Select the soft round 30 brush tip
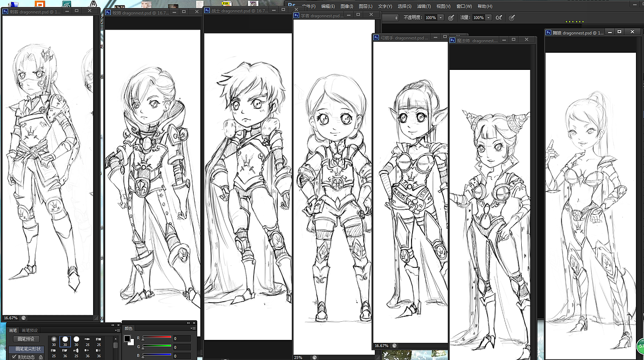The width and height of the screenshot is (644, 360). point(53,341)
